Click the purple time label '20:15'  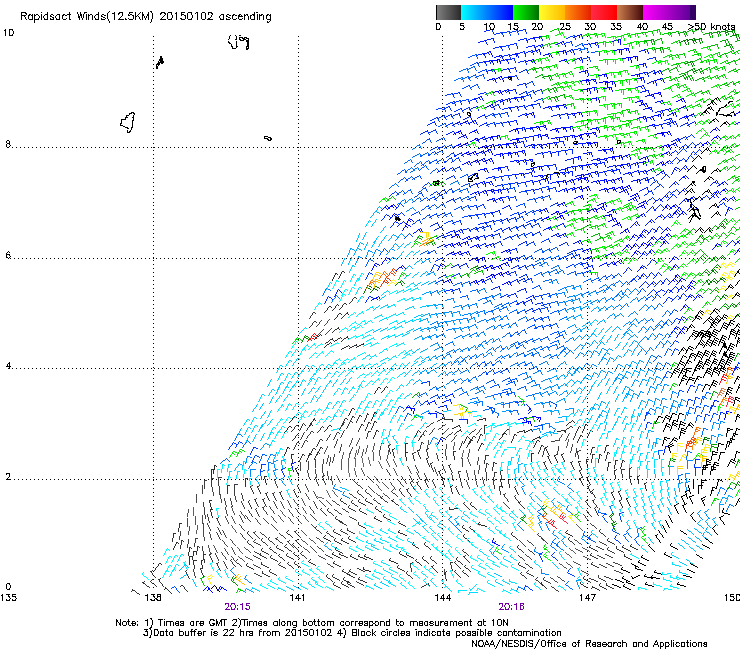[x=237, y=607]
